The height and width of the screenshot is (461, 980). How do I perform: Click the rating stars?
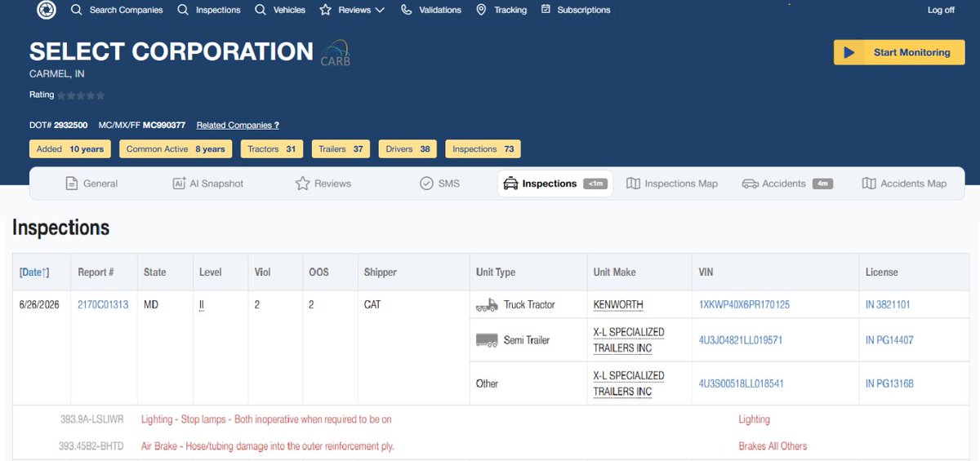[x=81, y=95]
